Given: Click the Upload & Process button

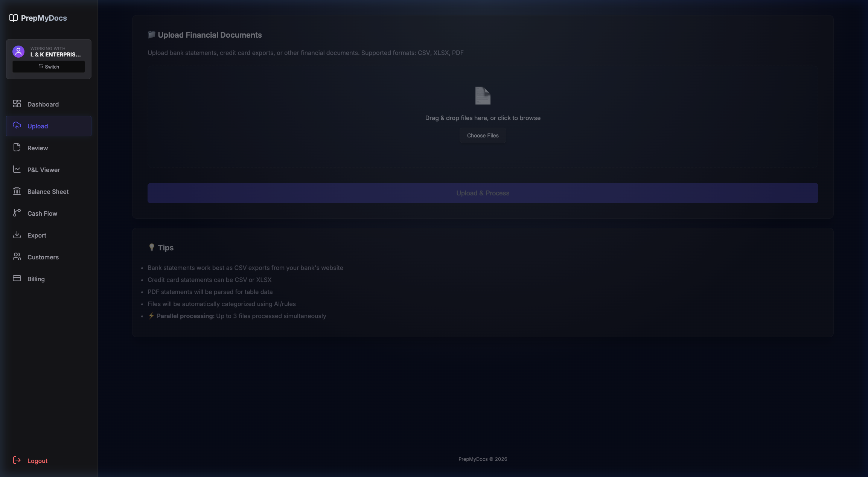Looking at the screenshot, I should 483,193.
